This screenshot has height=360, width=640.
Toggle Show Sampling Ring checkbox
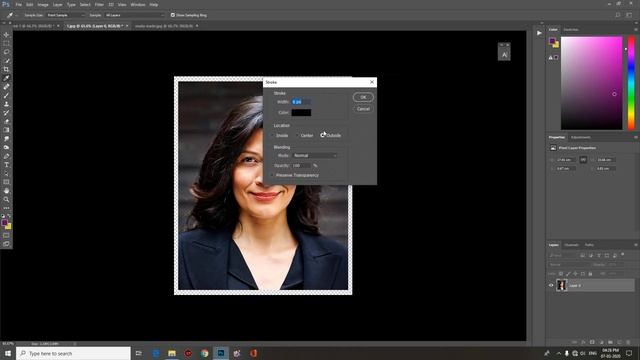(x=173, y=15)
